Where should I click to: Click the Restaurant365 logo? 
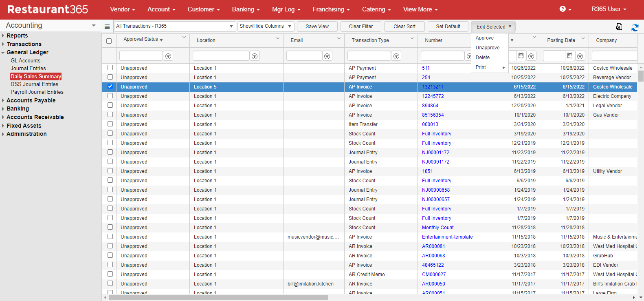(x=48, y=9)
